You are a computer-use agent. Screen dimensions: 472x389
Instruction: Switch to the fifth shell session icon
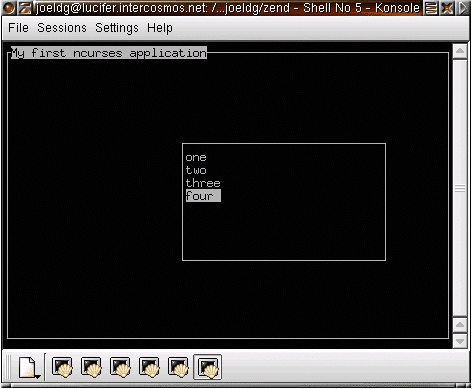(178, 368)
